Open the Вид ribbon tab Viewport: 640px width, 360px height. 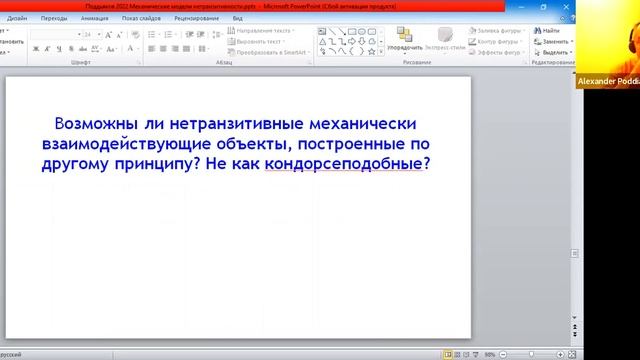click(238, 18)
